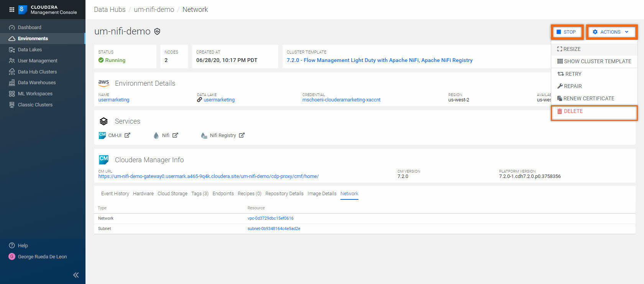Click the Cloudera logo icon
644x284 pixels.
coord(23,10)
